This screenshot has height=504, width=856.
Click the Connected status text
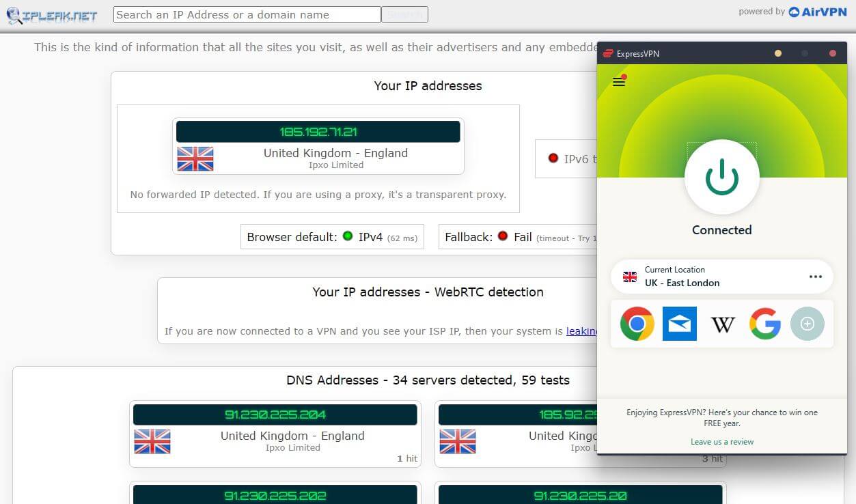tap(721, 230)
